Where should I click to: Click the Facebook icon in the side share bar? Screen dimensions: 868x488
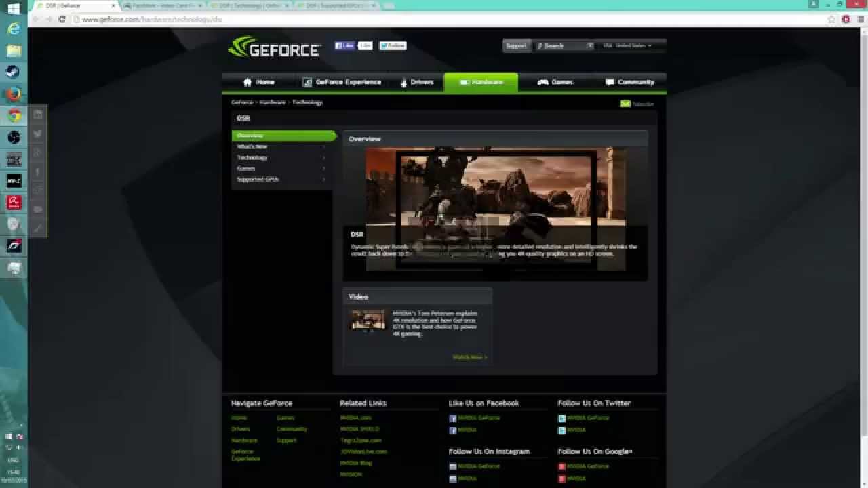[x=38, y=171]
